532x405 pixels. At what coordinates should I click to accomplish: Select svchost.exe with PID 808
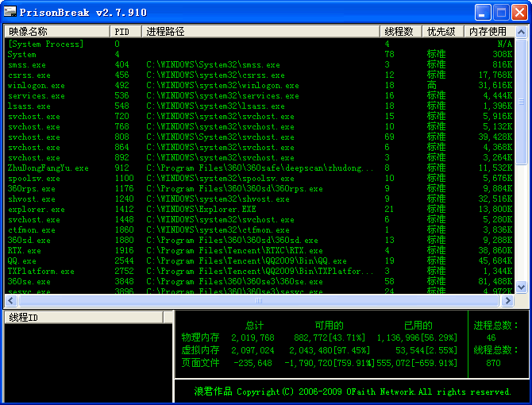[260, 137]
